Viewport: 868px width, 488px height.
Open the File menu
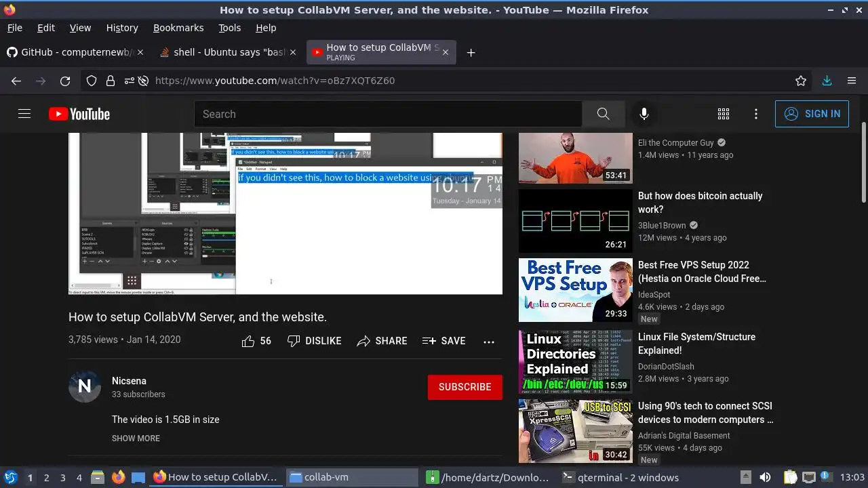[14, 28]
